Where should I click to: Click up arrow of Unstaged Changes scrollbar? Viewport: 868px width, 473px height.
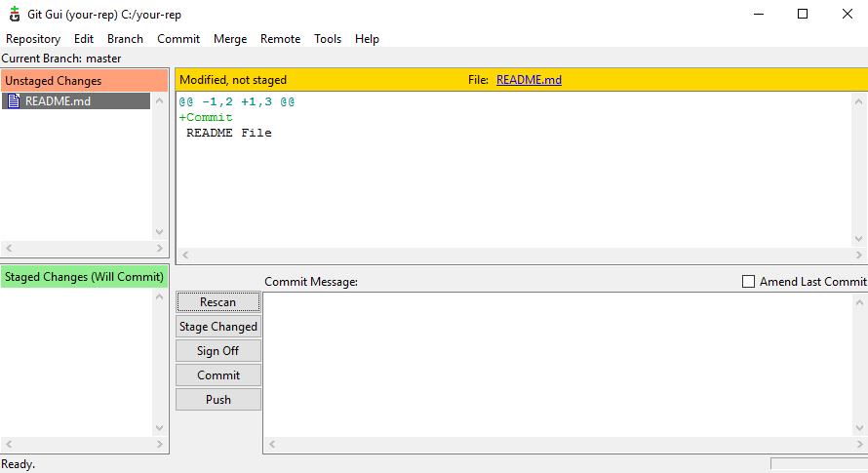(x=159, y=100)
